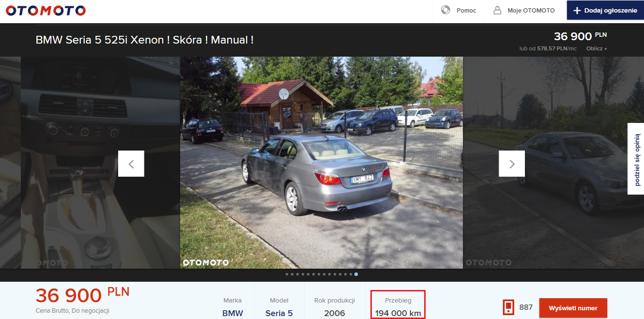Click the 36 900 PLN price in header
This screenshot has width=644, height=319.
click(580, 36)
